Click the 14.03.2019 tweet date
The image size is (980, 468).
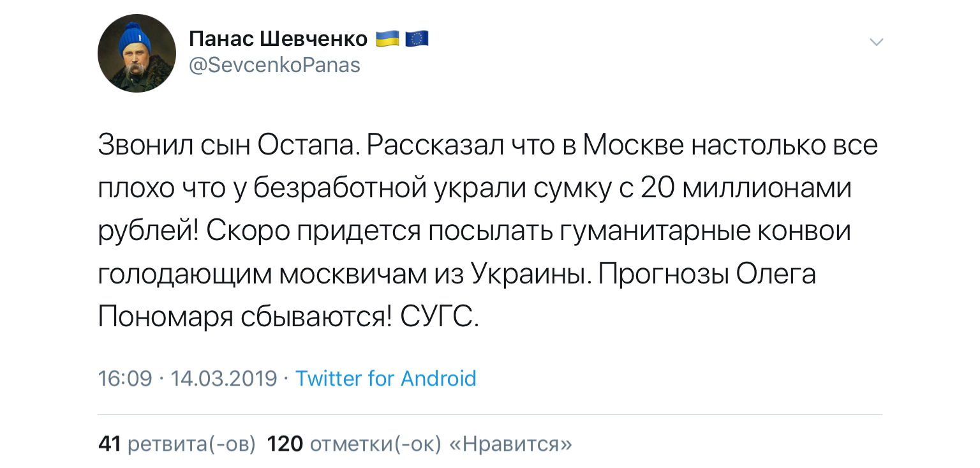(x=224, y=379)
